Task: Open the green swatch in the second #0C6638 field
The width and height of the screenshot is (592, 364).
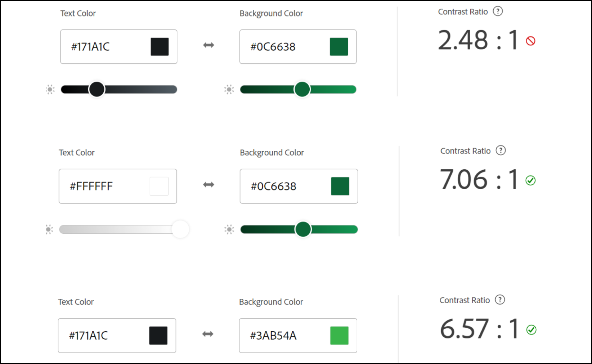Action: (x=340, y=186)
